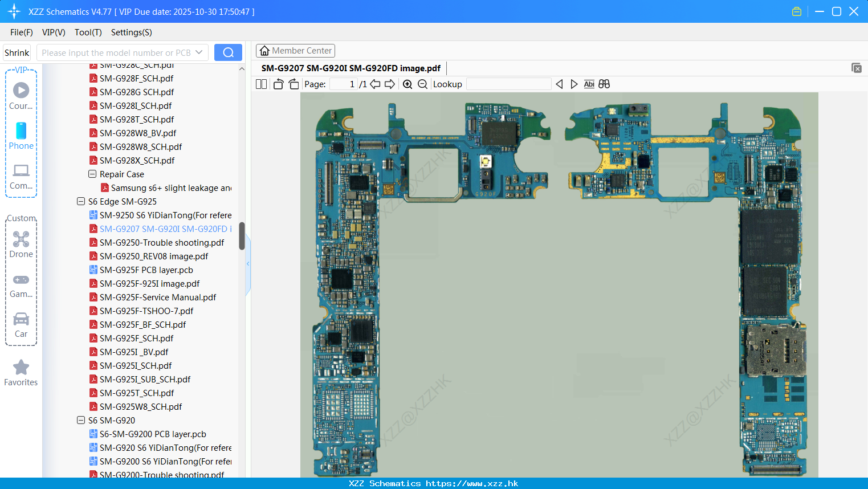The image size is (868, 489).
Task: Click the binoculars search icon
Action: pos(604,84)
